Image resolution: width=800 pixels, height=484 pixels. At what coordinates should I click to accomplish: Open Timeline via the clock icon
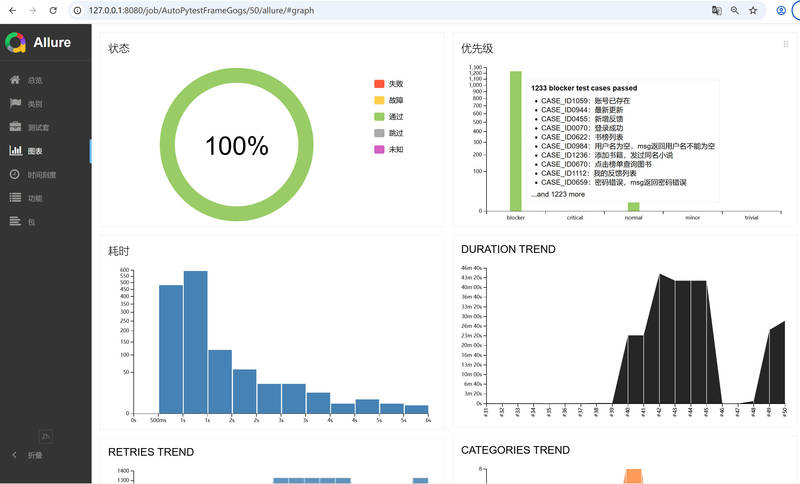(x=15, y=174)
